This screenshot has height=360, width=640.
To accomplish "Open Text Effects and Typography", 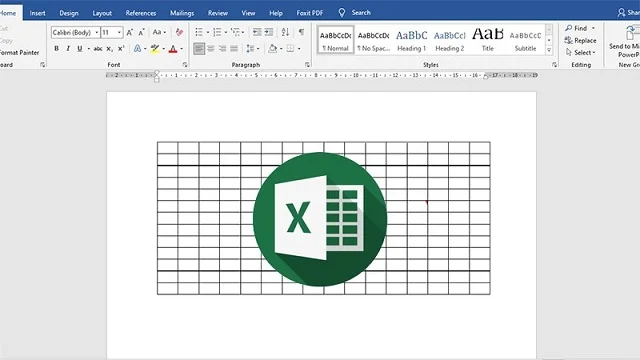I will click(138, 49).
